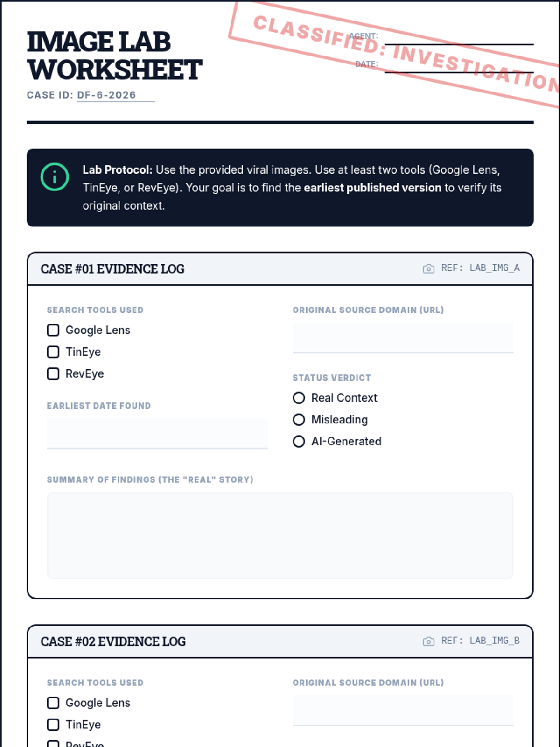Check RevEye in Case #01
560x747 pixels.
(53, 373)
